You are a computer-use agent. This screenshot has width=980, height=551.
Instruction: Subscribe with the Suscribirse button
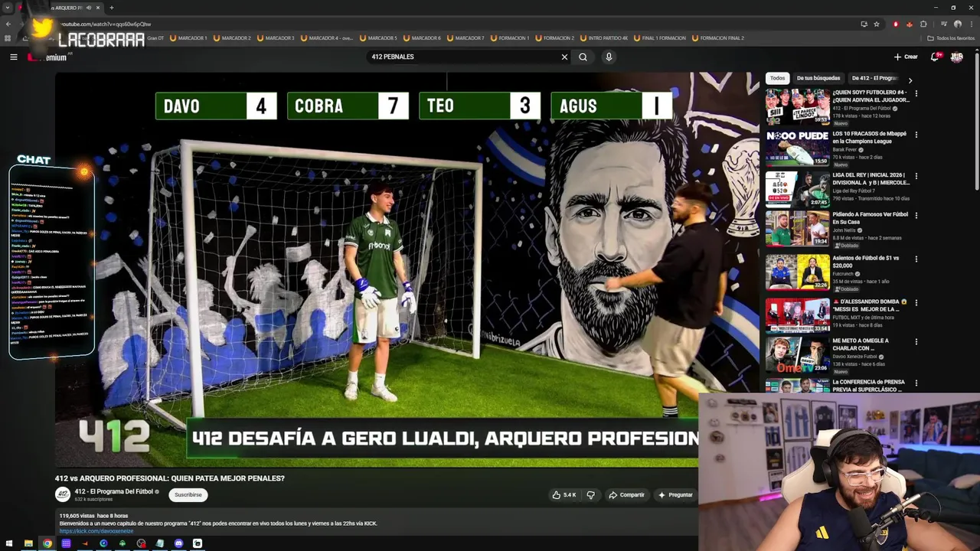click(188, 495)
